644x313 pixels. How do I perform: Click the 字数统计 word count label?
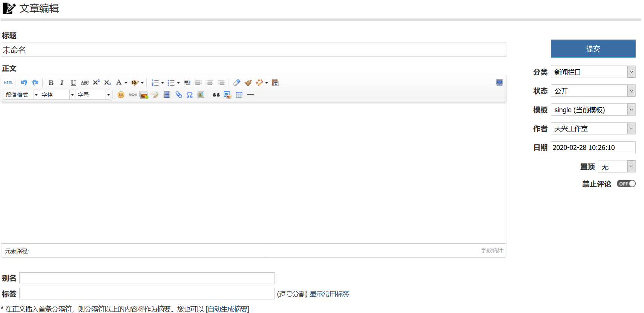pos(492,250)
